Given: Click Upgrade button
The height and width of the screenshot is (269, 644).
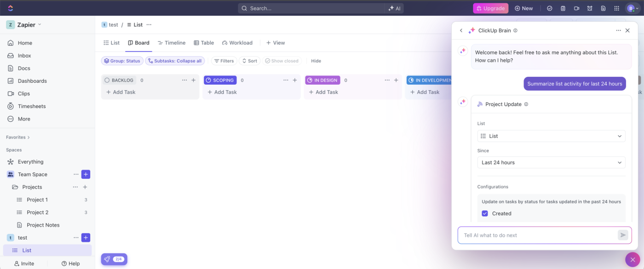Looking at the screenshot, I should click(491, 8).
